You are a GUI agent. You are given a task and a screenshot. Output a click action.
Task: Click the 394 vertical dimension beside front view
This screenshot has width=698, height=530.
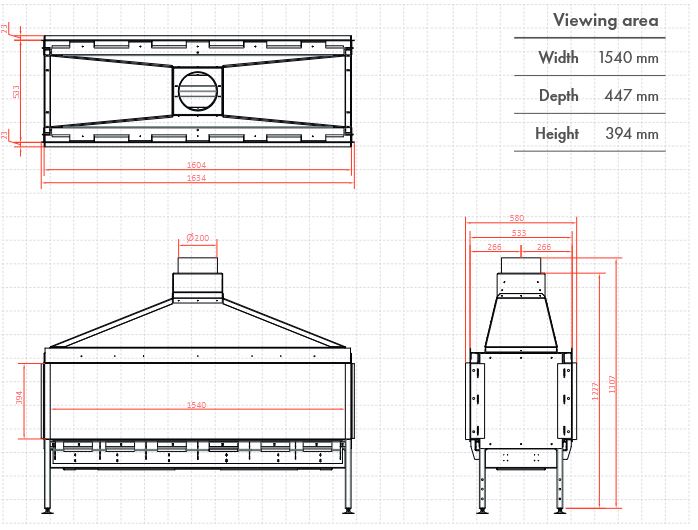(19, 399)
